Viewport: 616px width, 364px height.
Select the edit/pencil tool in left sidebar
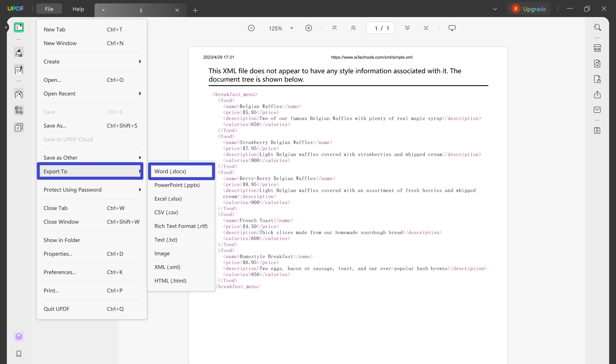tap(19, 70)
